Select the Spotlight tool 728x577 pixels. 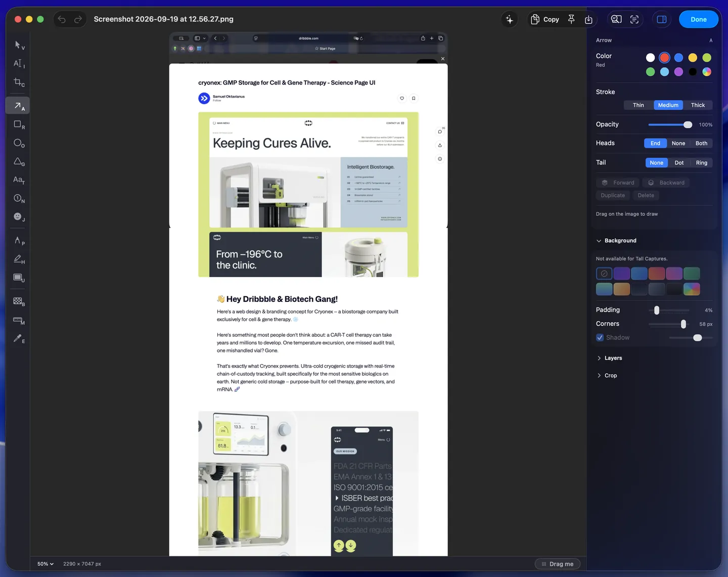[19, 278]
